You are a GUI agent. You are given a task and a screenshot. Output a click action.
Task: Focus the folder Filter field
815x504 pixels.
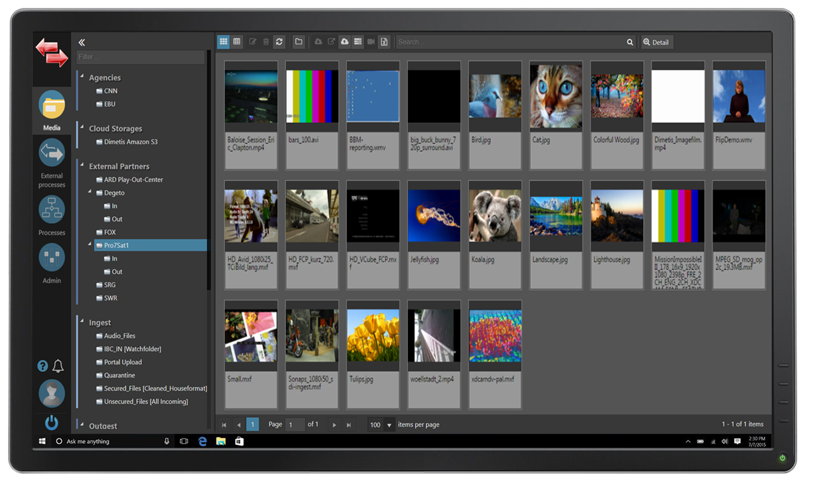click(x=141, y=57)
